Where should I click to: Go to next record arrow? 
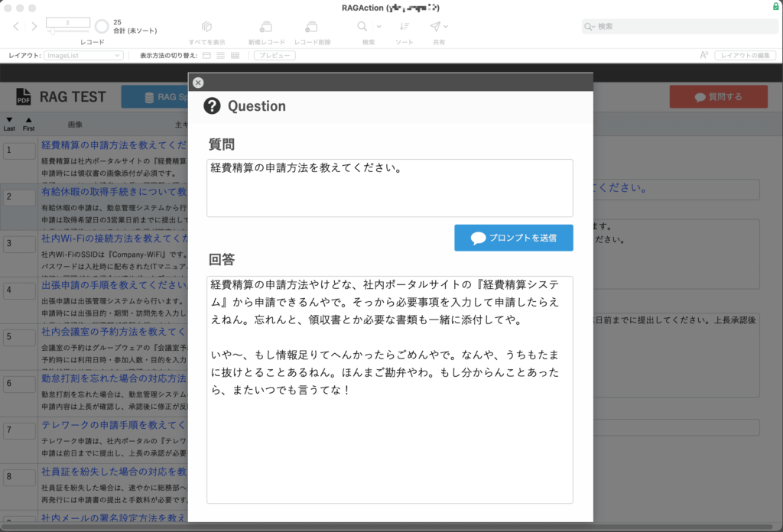[34, 27]
